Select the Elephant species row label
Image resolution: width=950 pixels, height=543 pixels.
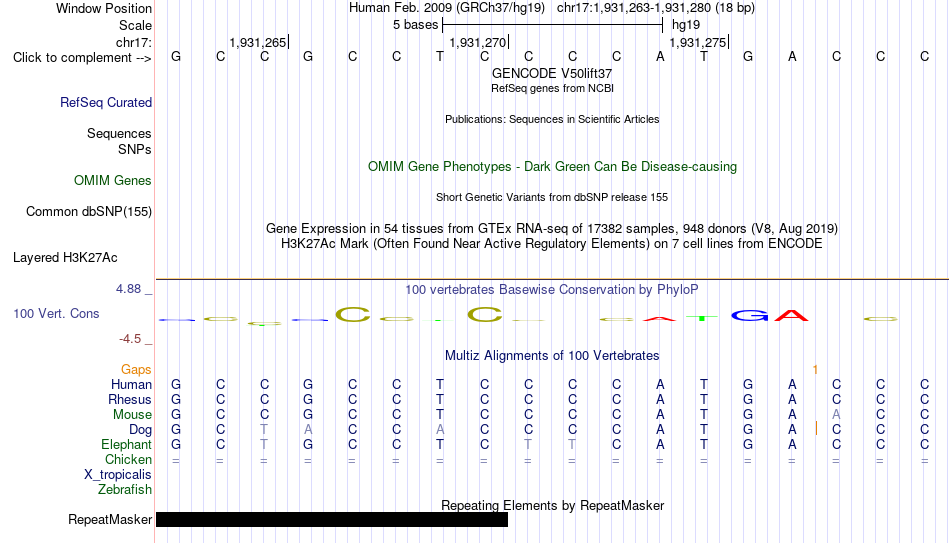point(126,445)
